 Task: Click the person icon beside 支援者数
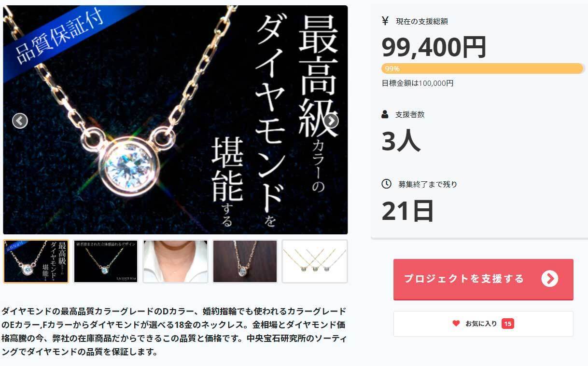(385, 114)
